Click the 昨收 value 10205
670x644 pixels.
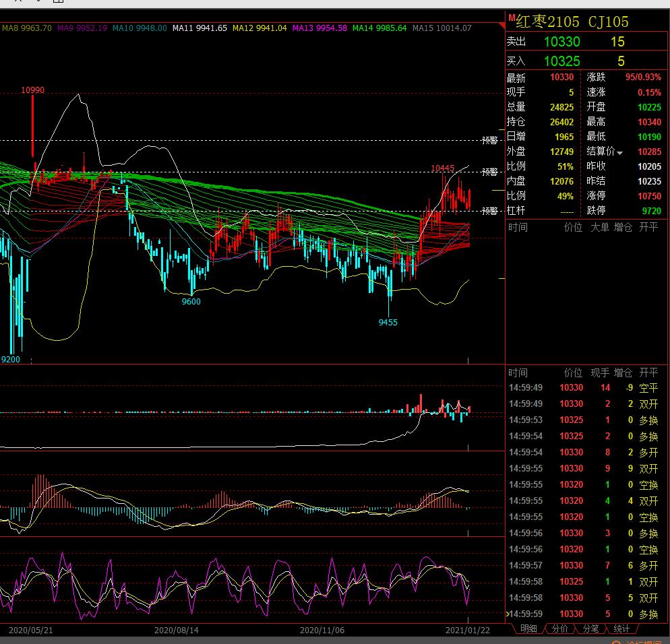pos(650,166)
